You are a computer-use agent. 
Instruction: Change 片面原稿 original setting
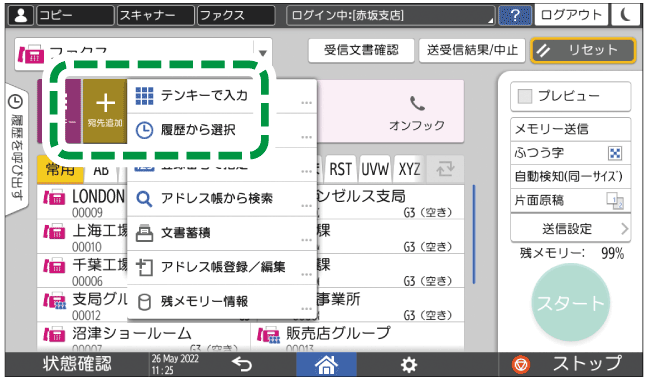coord(570,200)
